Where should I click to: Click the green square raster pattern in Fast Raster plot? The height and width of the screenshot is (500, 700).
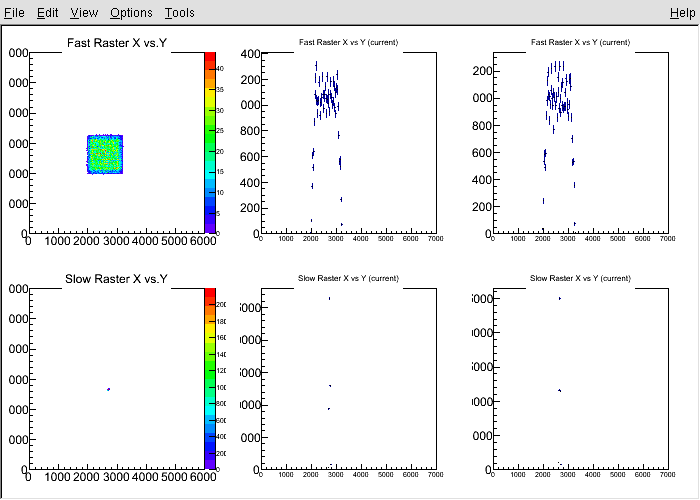pyautogui.click(x=105, y=154)
